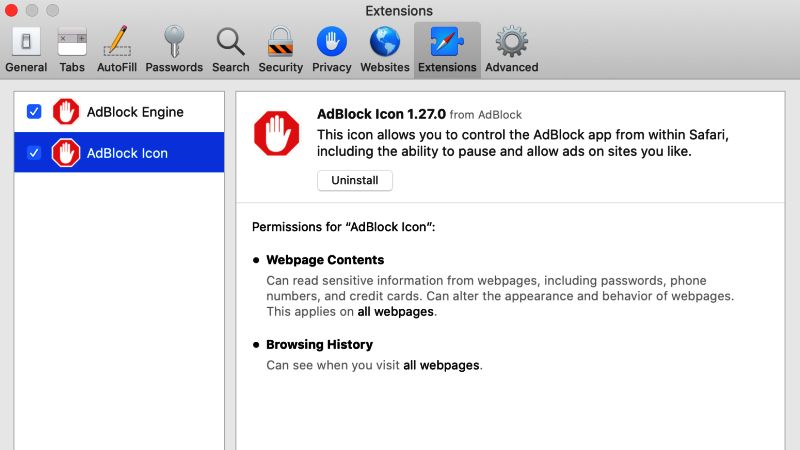800x450 pixels.
Task: Select the Extensions preferences pane
Action: [x=447, y=50]
